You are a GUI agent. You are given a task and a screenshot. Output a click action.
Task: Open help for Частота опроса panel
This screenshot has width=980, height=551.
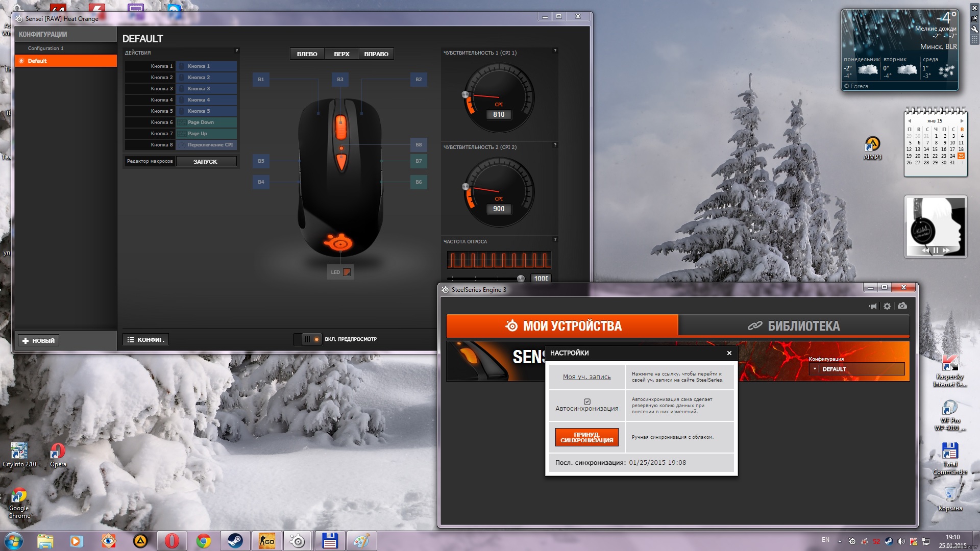pyautogui.click(x=555, y=239)
